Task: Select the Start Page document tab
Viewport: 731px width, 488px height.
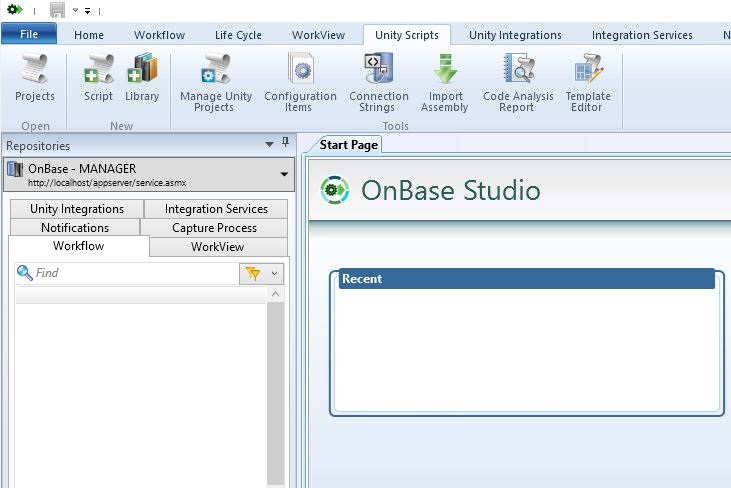Action: coord(348,145)
